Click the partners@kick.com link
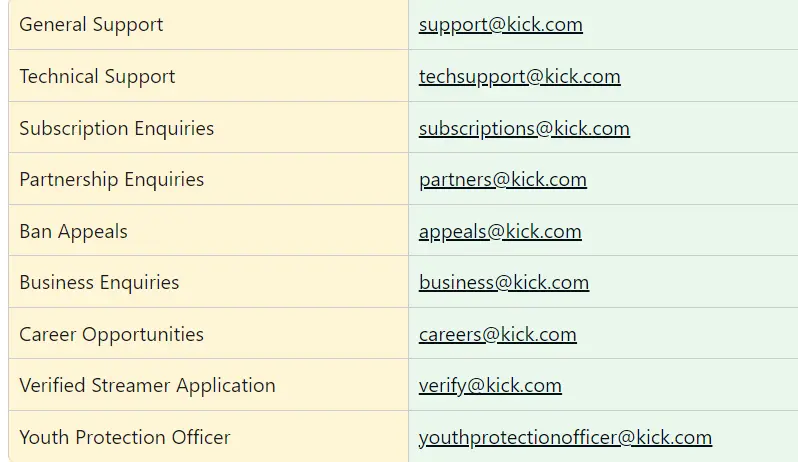798x462 pixels. (503, 180)
